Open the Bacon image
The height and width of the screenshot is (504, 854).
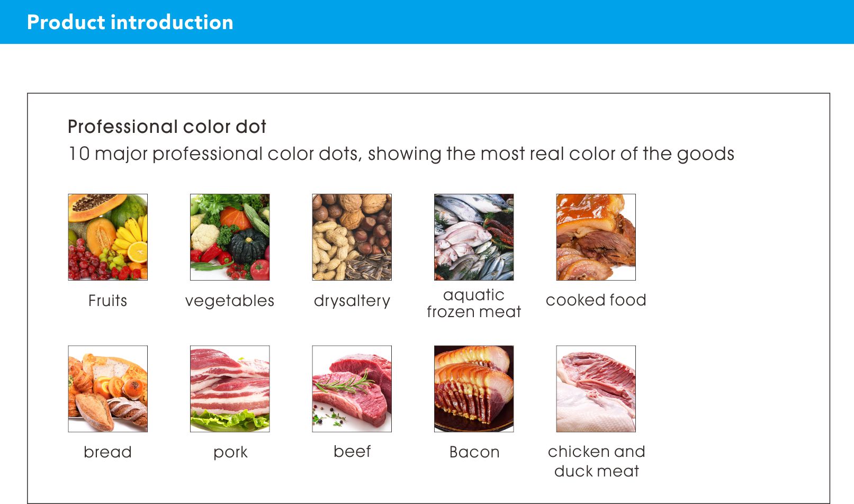[x=474, y=389]
